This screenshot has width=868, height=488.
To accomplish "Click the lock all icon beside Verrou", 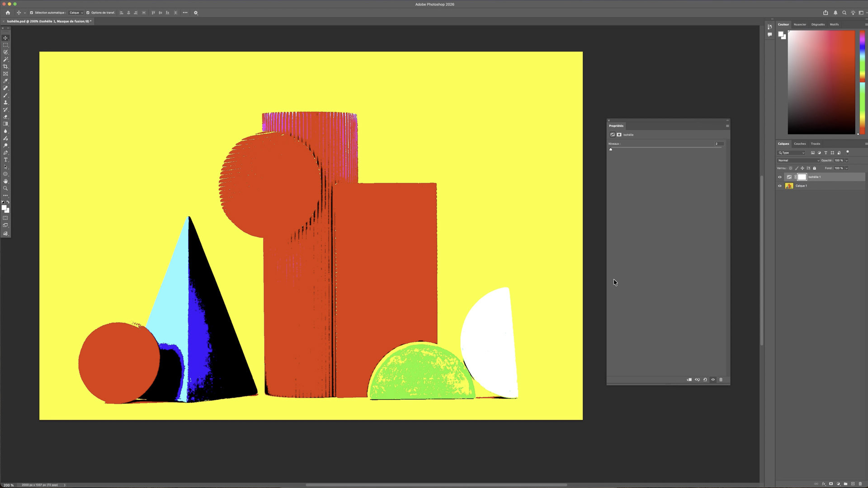I will point(815,168).
